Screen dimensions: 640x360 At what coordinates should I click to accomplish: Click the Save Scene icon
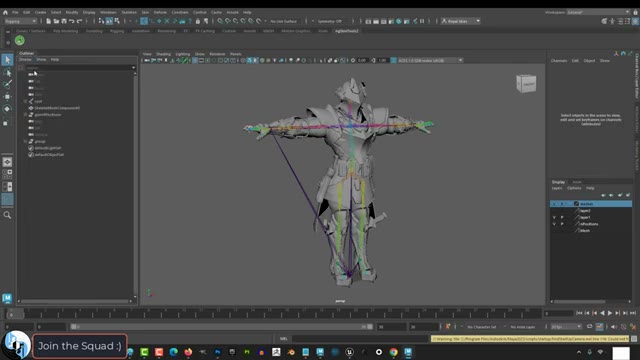click(64, 21)
